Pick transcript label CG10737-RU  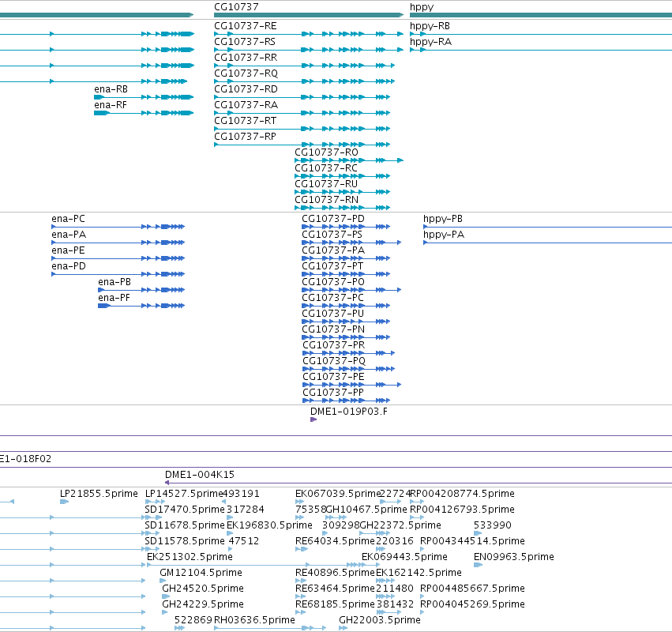tap(325, 184)
